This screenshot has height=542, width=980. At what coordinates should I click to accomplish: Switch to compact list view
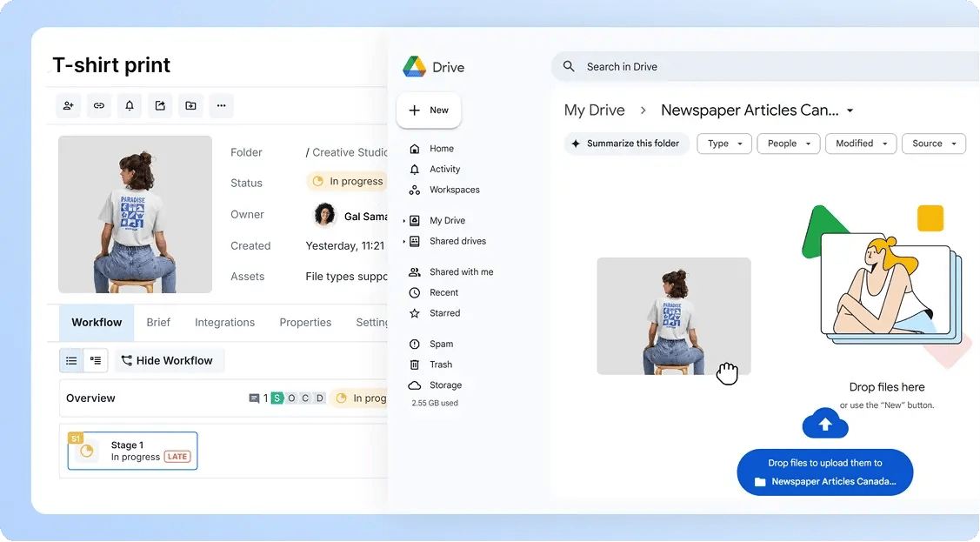(x=71, y=359)
